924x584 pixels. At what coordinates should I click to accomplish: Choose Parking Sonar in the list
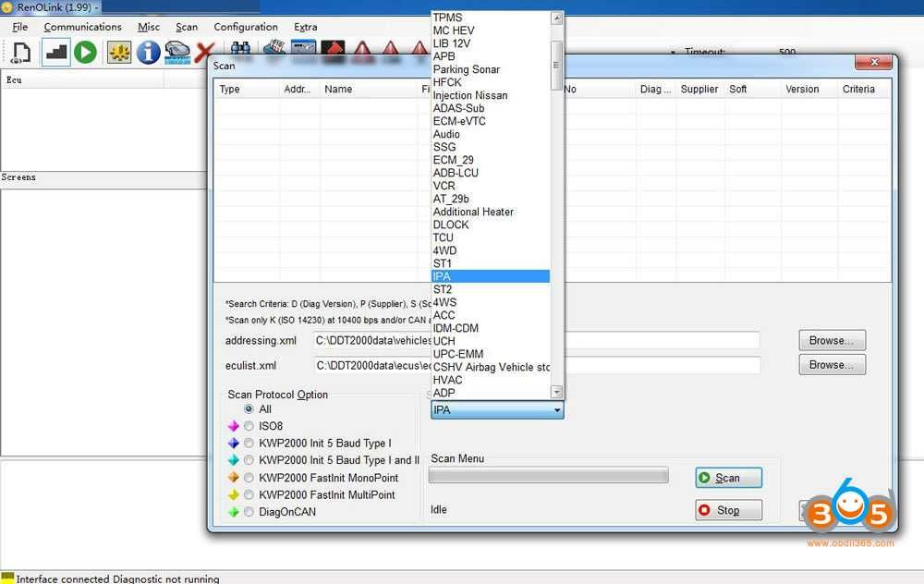[491, 69]
